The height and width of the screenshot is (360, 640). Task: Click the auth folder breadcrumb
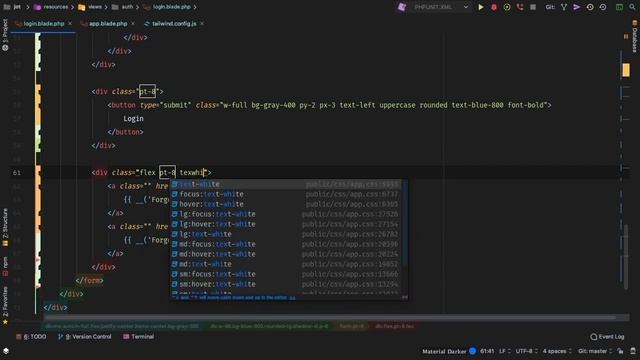122,7
